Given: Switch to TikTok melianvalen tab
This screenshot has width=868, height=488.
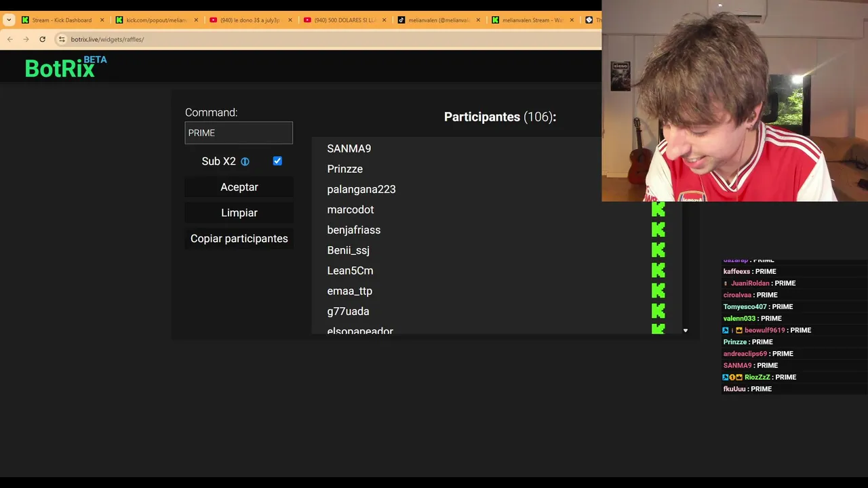Looking at the screenshot, I should pyautogui.click(x=438, y=20).
